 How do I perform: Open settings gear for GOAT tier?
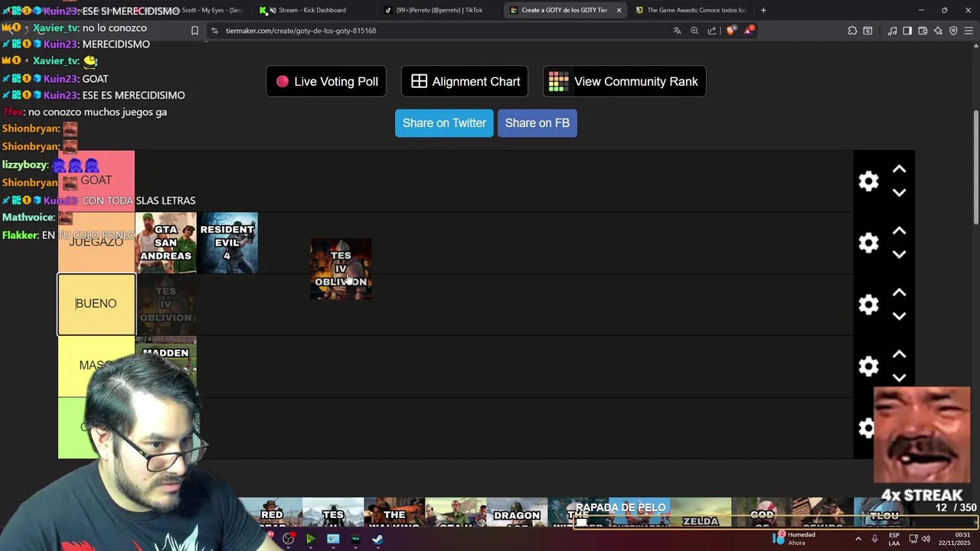point(868,181)
